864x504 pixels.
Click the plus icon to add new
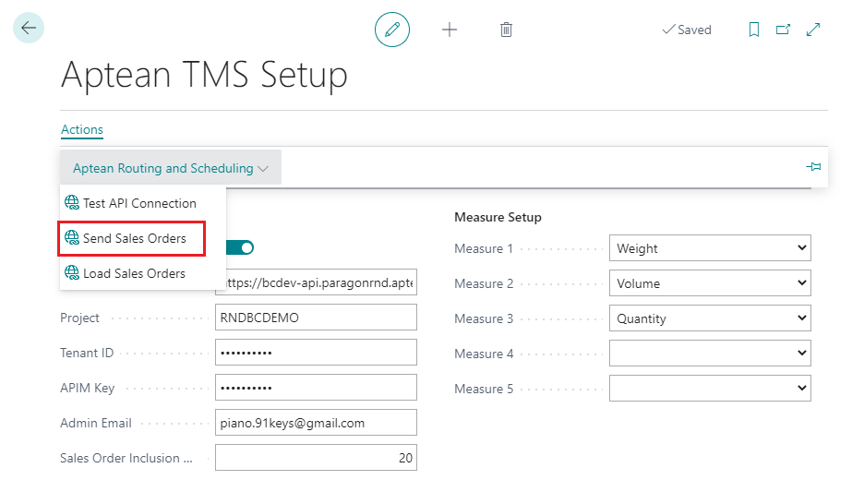pos(450,30)
